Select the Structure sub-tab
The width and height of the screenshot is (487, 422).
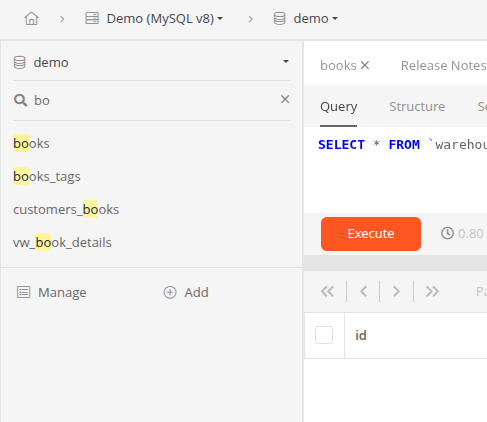click(417, 107)
